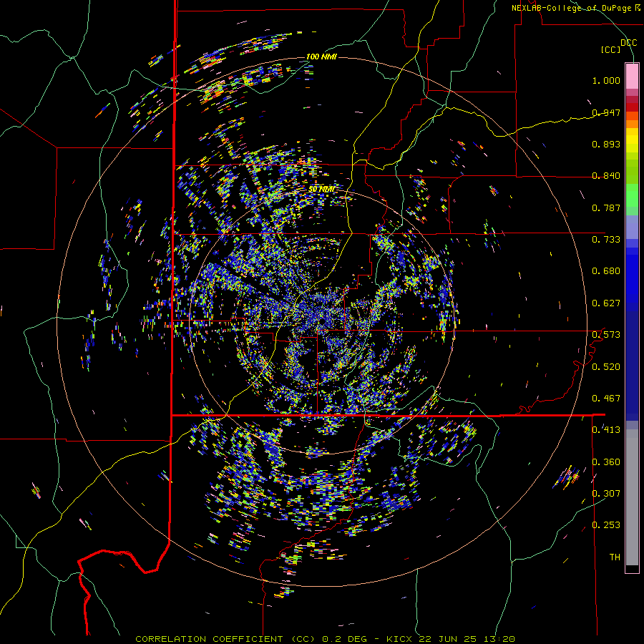Click the 0.467 scale value
644x644 pixels.
point(606,399)
